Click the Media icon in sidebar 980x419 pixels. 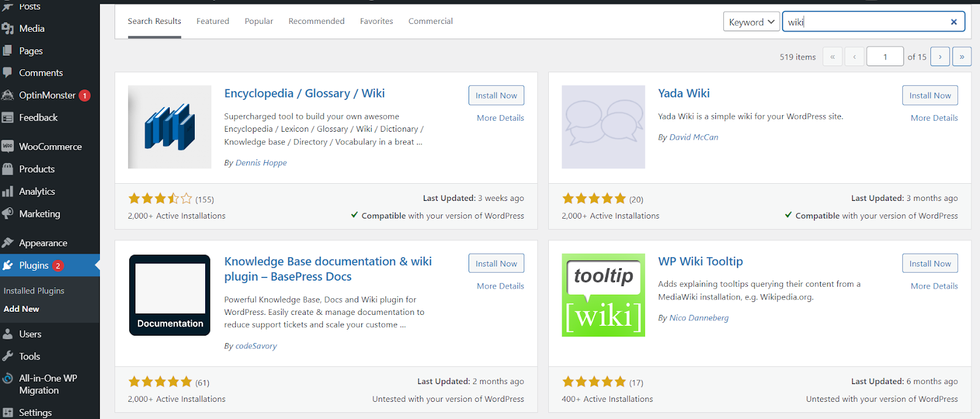click(x=7, y=28)
